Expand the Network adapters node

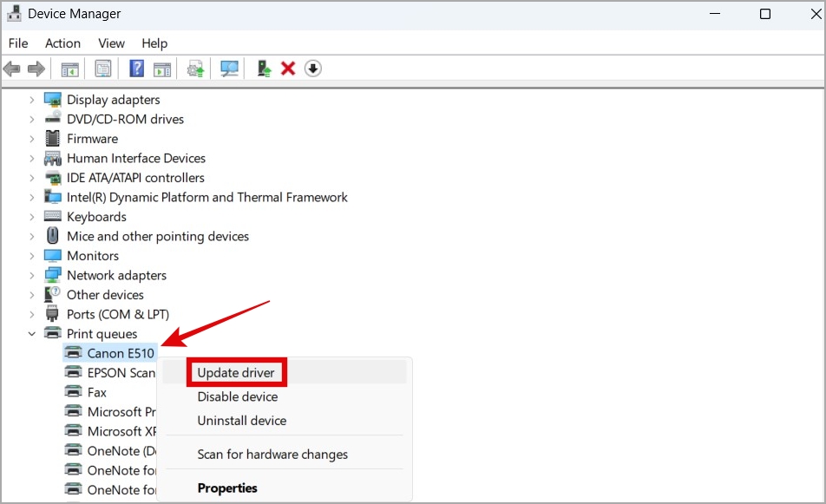pyautogui.click(x=31, y=275)
